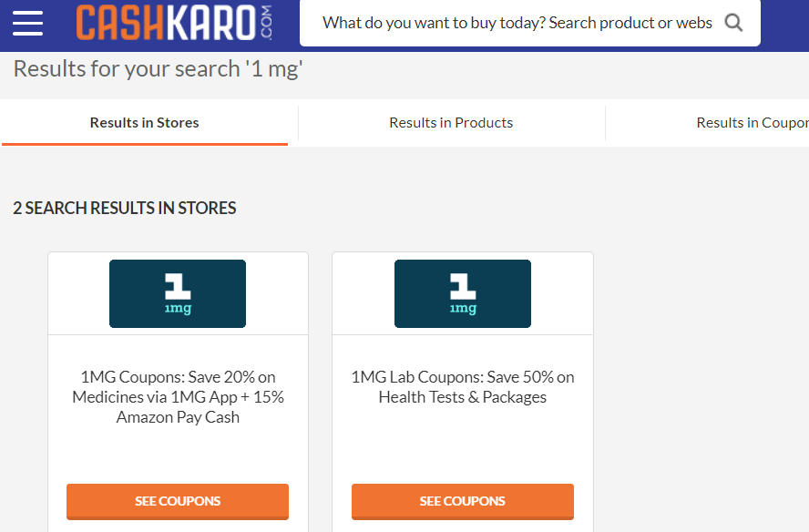Viewport: 809px width, 532px height.
Task: Click the orange CASH part of logo
Action: point(119,23)
